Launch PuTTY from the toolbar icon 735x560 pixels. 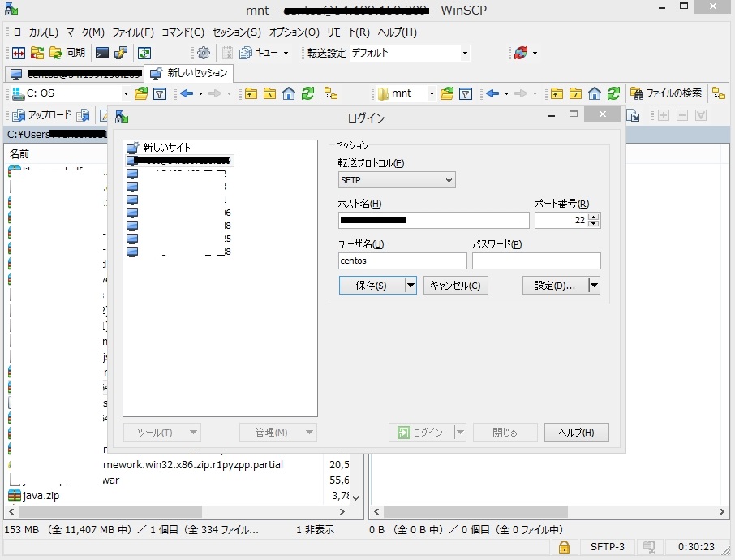pyautogui.click(x=120, y=53)
